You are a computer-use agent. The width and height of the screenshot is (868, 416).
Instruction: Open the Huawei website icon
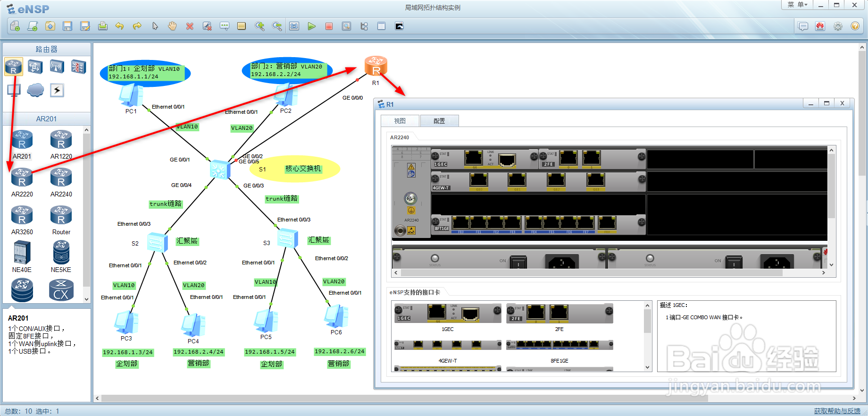coord(820,26)
